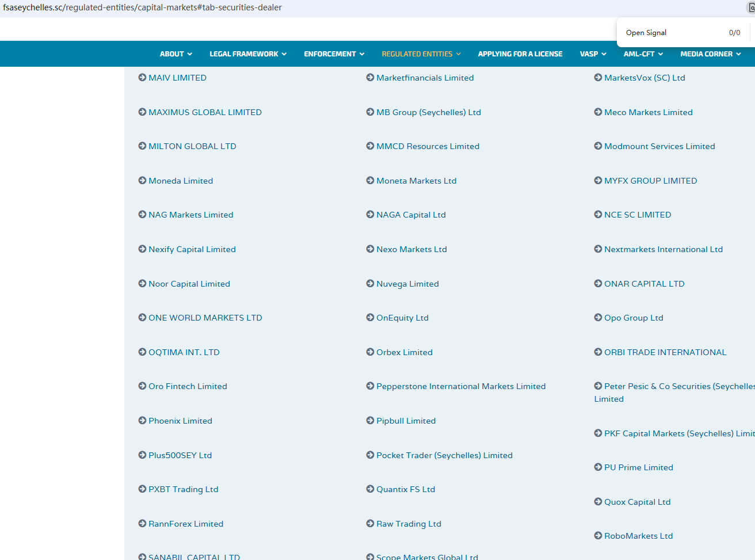Image resolution: width=755 pixels, height=560 pixels.
Task: Click the Quantix FS Ltd link
Action: (406, 489)
